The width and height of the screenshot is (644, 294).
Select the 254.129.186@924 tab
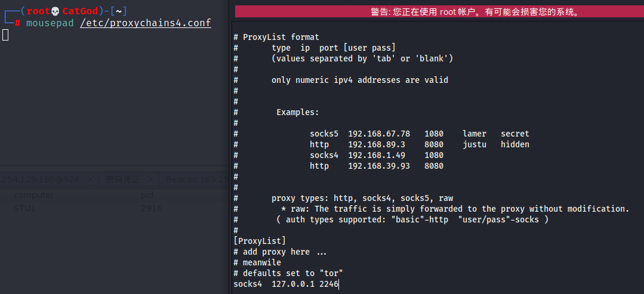39,180
